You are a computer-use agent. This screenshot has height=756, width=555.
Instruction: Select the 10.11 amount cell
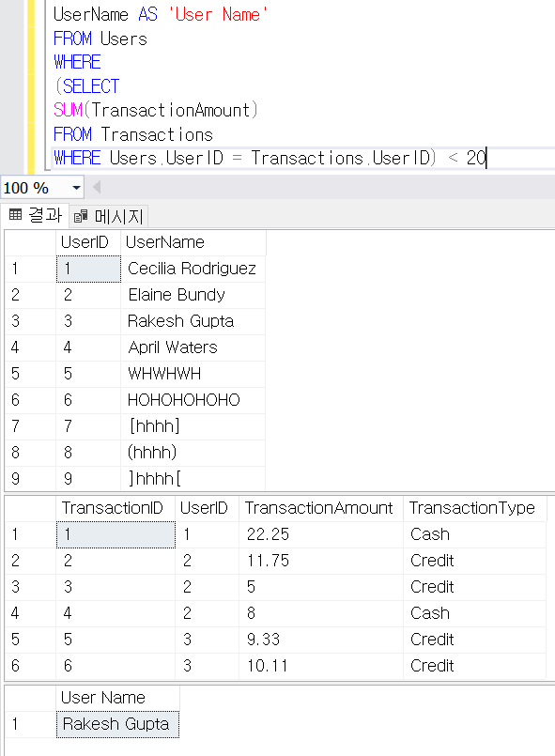(321, 665)
